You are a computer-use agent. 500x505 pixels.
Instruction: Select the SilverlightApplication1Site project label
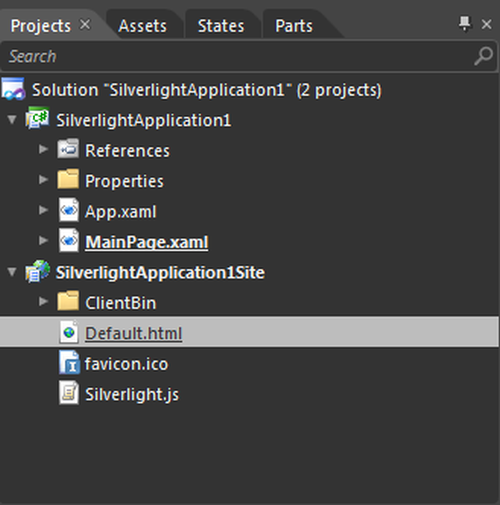point(160,272)
